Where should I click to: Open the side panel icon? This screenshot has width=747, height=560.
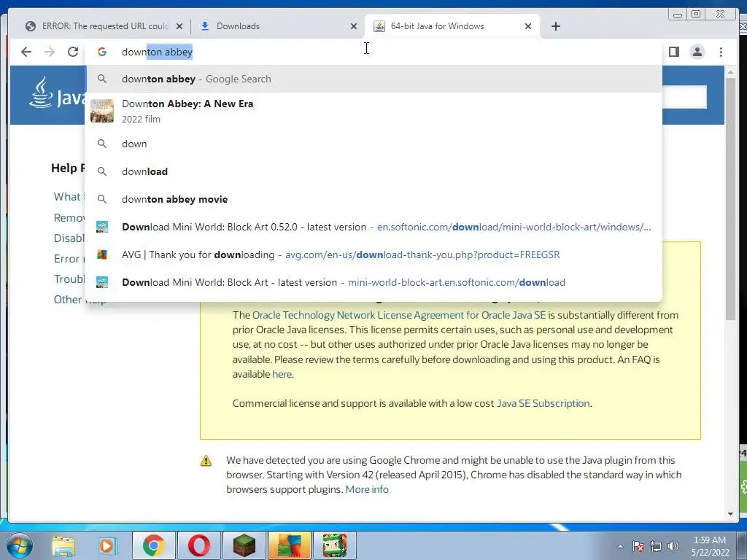(674, 52)
